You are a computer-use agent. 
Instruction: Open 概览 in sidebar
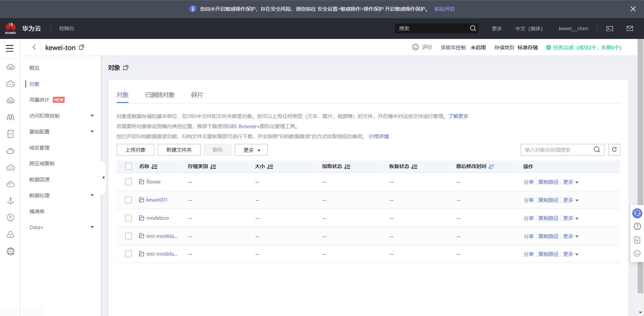pos(34,68)
